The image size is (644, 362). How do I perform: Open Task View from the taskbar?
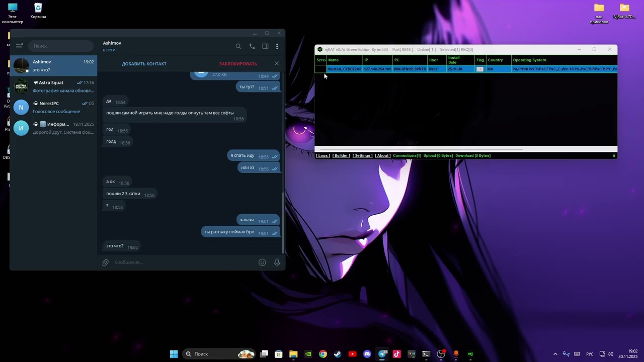click(264, 354)
